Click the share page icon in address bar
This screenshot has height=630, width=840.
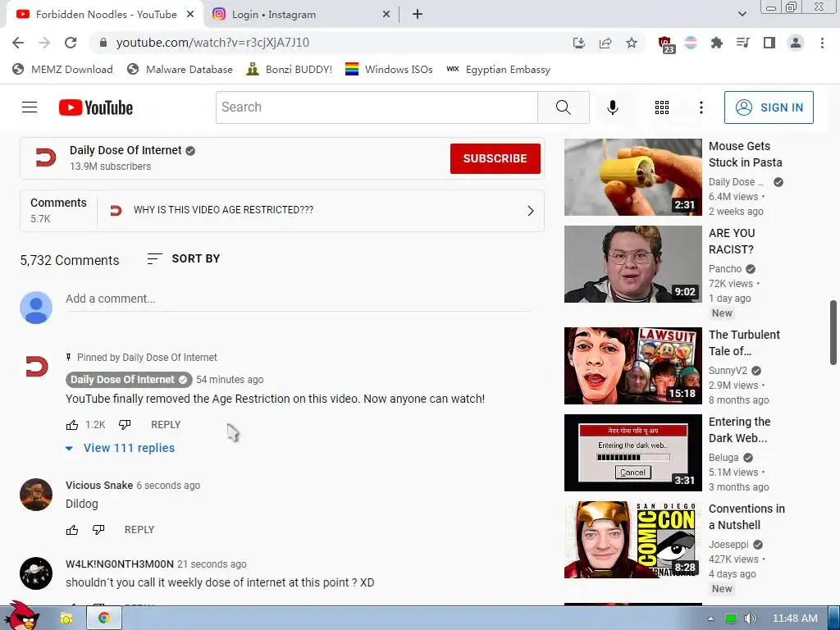[605, 43]
